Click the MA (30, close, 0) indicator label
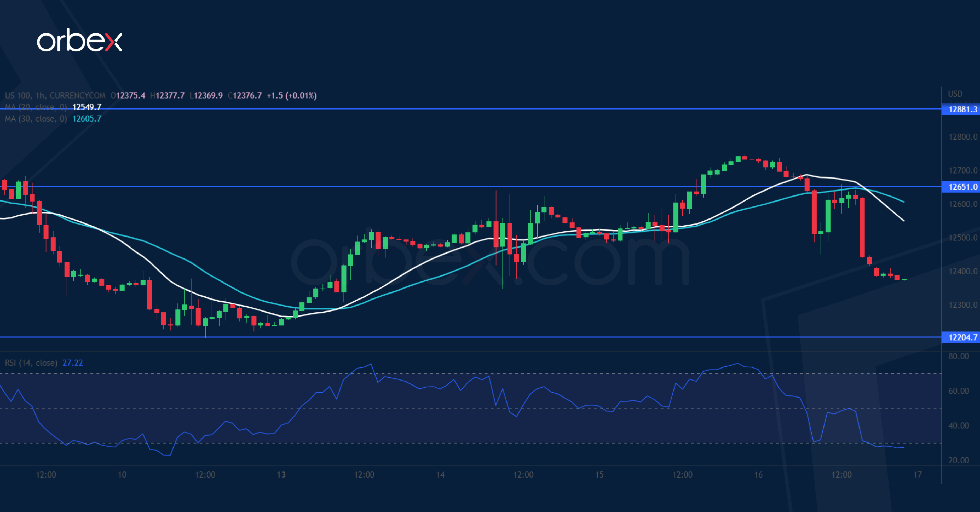Image resolution: width=980 pixels, height=512 pixels. pyautogui.click(x=36, y=119)
